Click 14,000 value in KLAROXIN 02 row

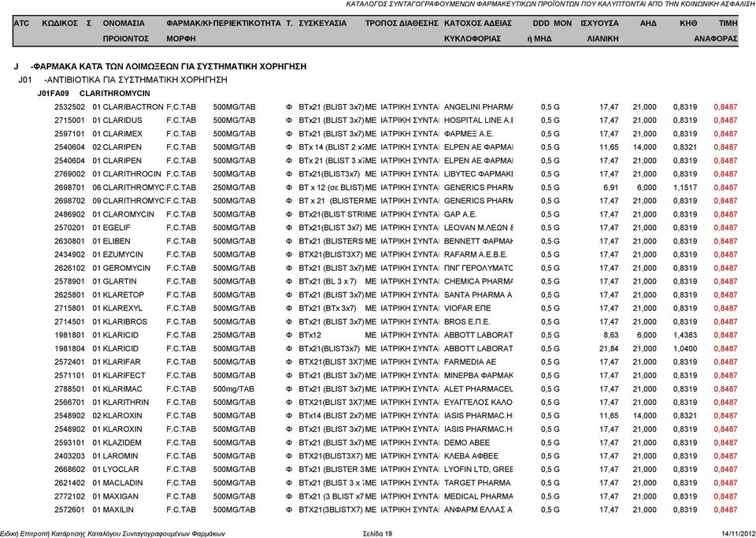pyautogui.click(x=645, y=416)
